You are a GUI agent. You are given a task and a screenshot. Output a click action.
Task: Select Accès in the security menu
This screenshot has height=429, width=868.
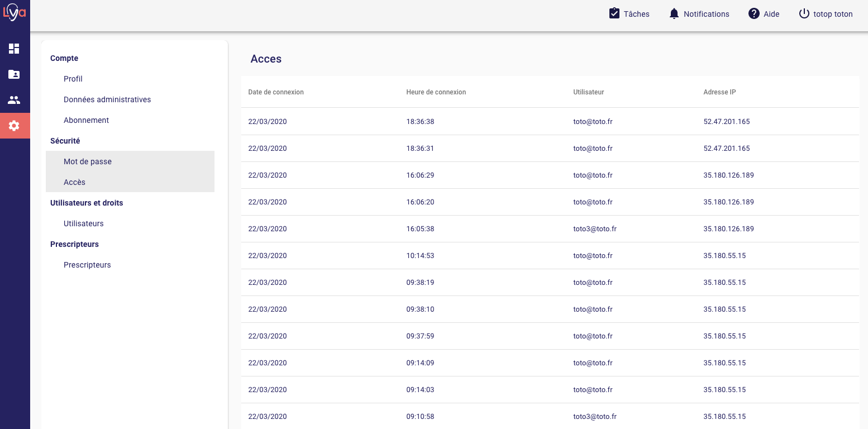click(74, 182)
